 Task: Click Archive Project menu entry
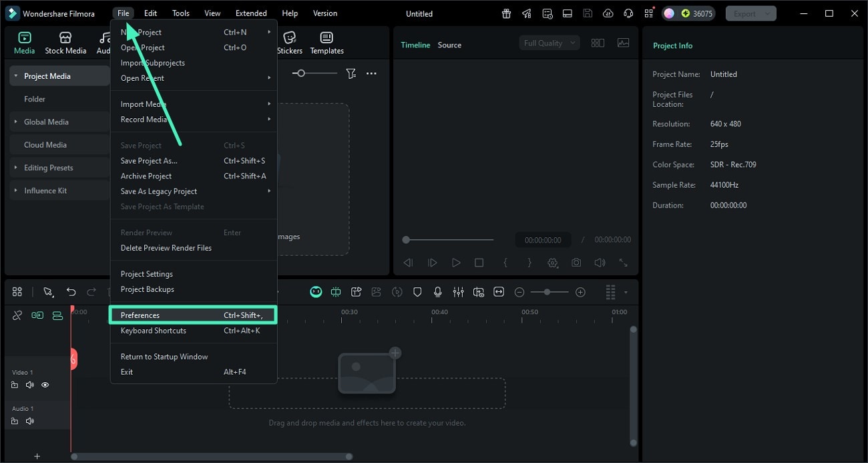(x=194, y=176)
